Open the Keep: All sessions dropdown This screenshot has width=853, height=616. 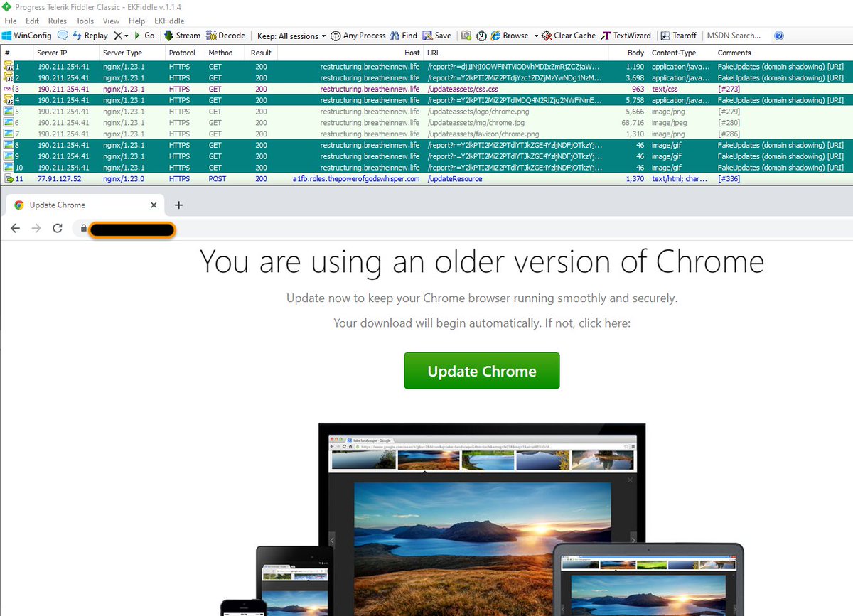pos(291,36)
